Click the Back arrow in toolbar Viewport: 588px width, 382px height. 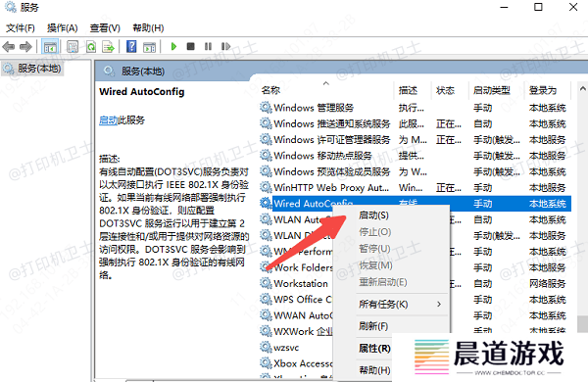coord(8,46)
